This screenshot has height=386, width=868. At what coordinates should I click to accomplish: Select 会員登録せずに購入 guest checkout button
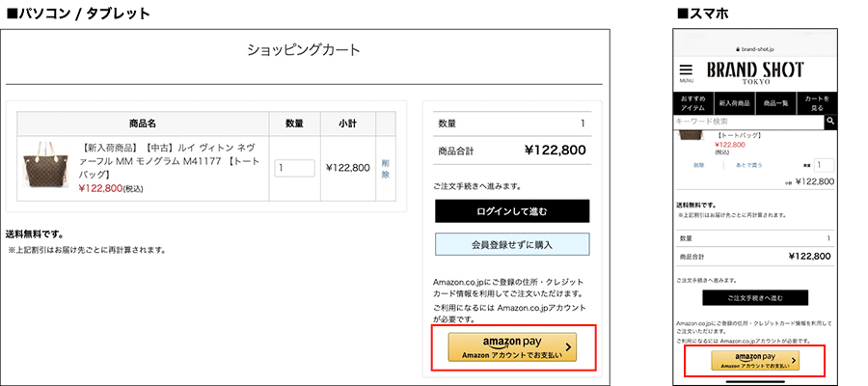pos(511,244)
